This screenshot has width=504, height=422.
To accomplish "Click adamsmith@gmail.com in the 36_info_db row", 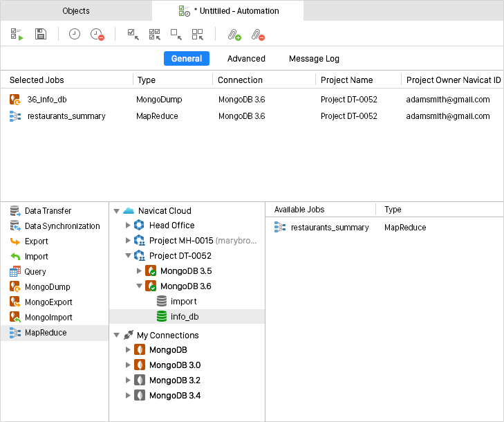I will (448, 100).
